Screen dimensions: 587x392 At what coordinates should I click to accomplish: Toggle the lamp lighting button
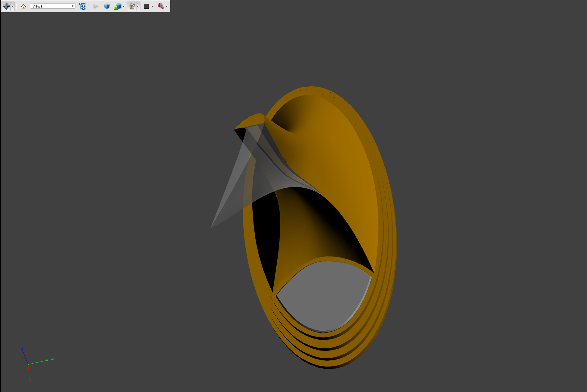[x=132, y=6]
